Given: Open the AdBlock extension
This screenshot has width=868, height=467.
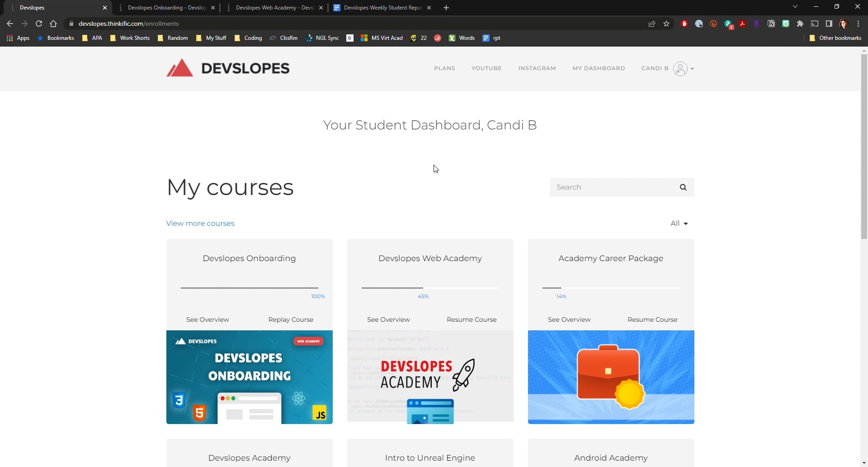Looking at the screenshot, I should (684, 24).
